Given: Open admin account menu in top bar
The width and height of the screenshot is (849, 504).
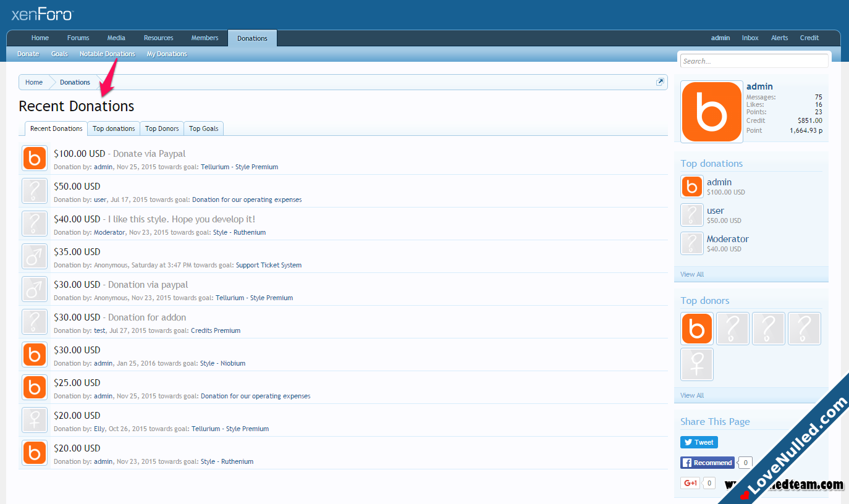Looking at the screenshot, I should (720, 38).
